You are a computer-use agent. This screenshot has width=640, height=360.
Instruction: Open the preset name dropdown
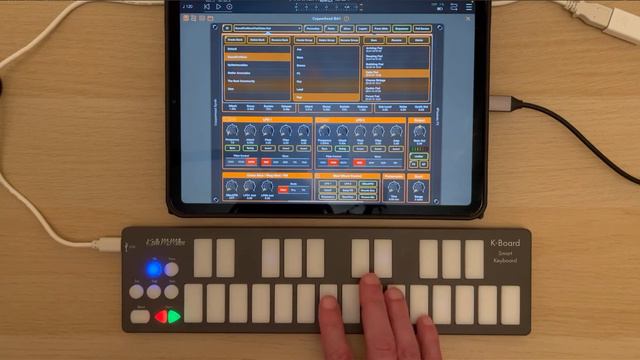(268, 28)
